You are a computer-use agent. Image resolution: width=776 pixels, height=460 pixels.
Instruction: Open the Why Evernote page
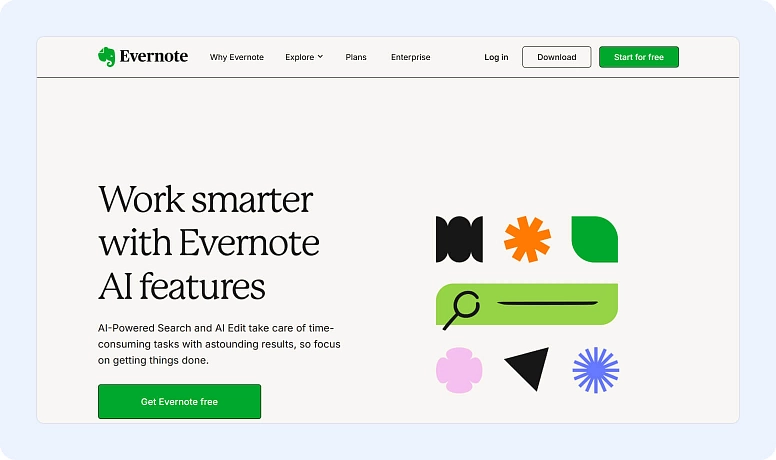click(x=237, y=57)
